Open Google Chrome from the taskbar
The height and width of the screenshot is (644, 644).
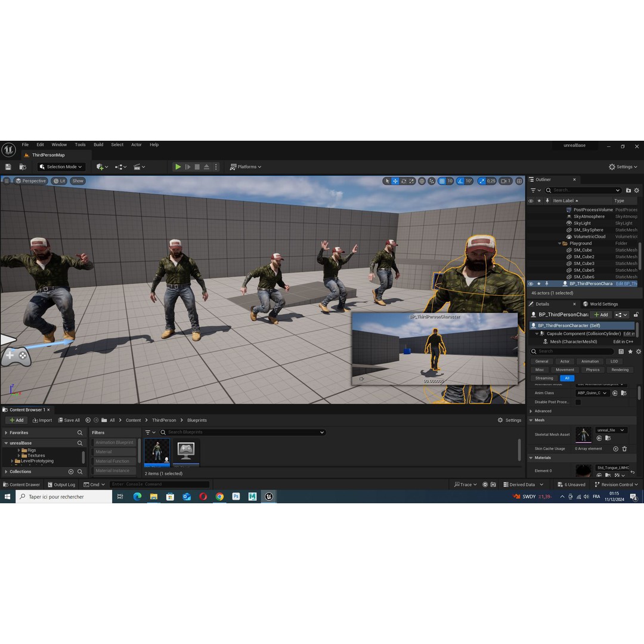point(219,497)
